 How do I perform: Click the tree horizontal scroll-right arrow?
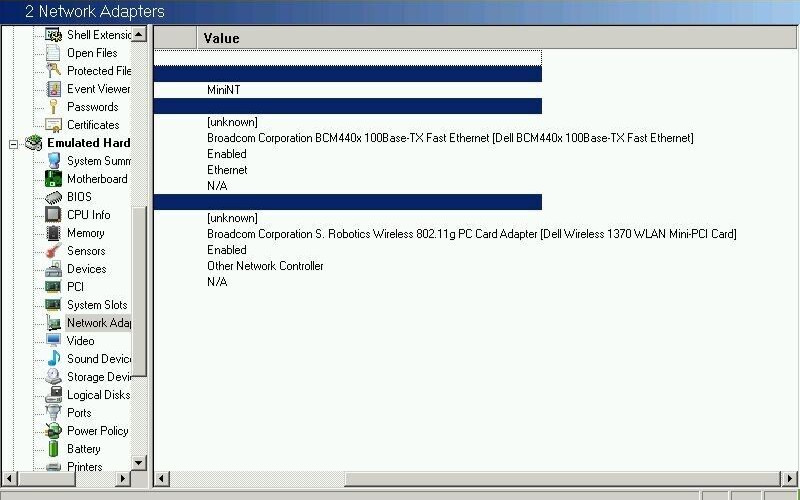click(122, 479)
